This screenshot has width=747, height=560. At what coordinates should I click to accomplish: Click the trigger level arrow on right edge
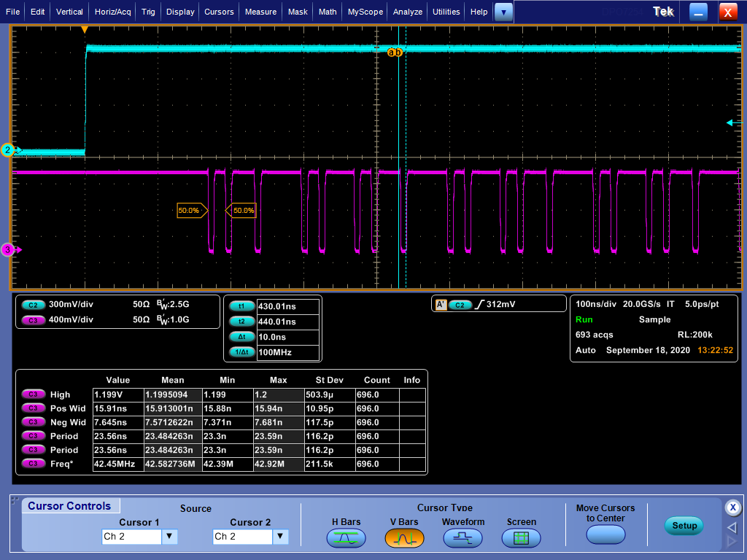[x=732, y=122]
